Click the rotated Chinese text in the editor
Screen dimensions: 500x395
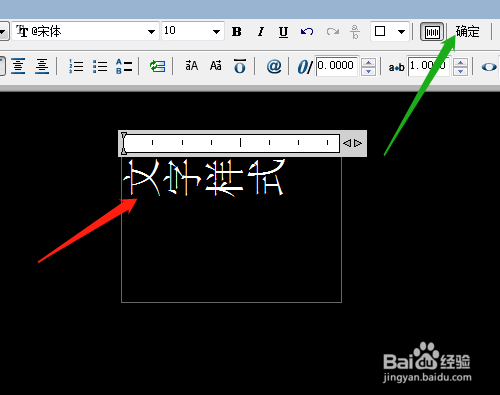pos(205,177)
